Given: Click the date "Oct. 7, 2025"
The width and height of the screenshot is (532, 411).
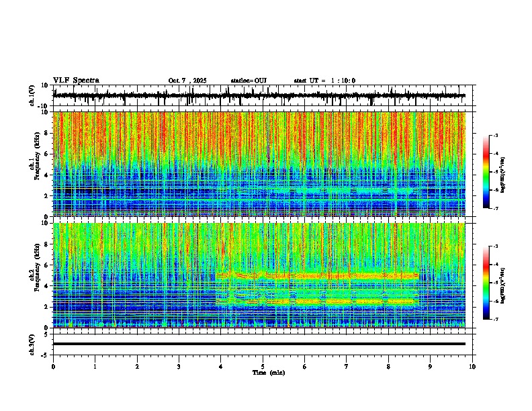Looking at the screenshot, I should point(187,81).
